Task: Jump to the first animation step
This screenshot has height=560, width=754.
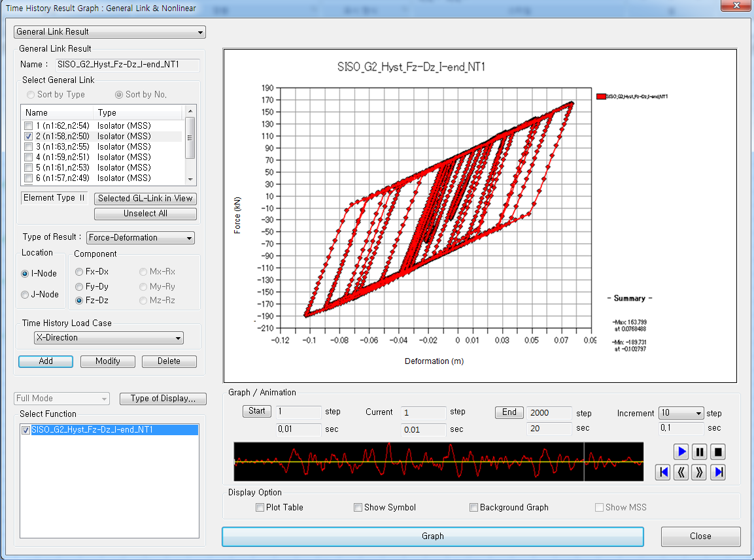Action: pos(662,472)
